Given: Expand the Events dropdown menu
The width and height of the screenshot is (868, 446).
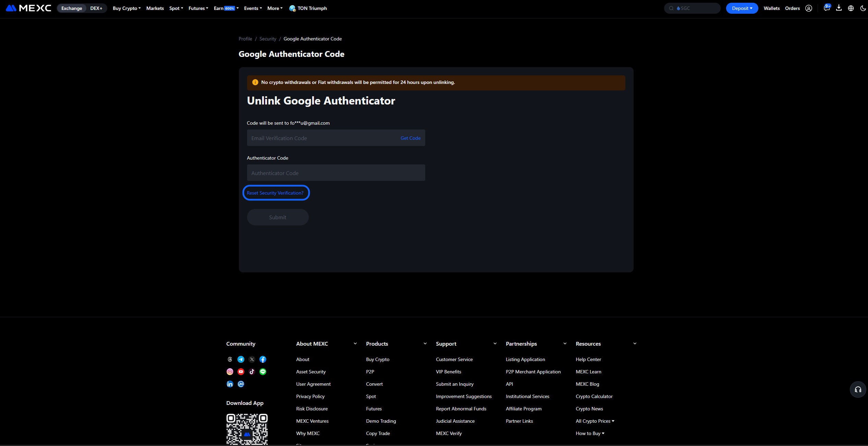Looking at the screenshot, I should 253,8.
